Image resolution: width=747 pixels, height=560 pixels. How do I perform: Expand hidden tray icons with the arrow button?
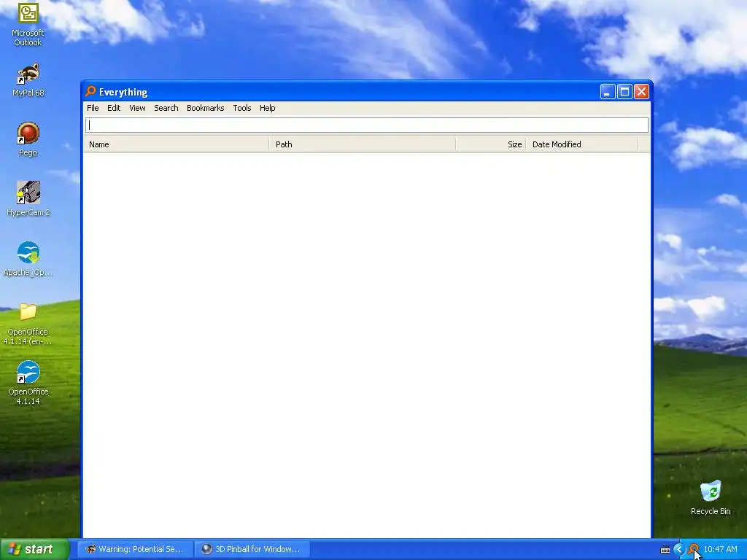click(x=679, y=549)
